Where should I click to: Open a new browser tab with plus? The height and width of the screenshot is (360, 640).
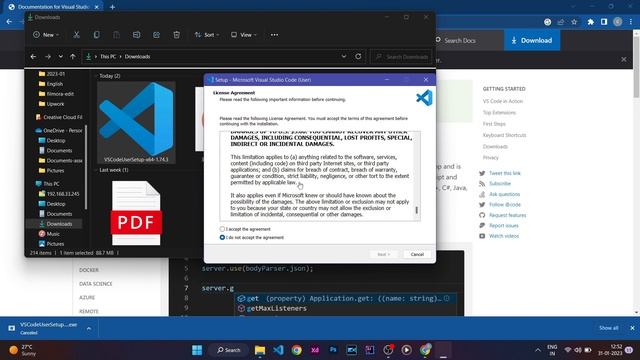(x=112, y=7)
